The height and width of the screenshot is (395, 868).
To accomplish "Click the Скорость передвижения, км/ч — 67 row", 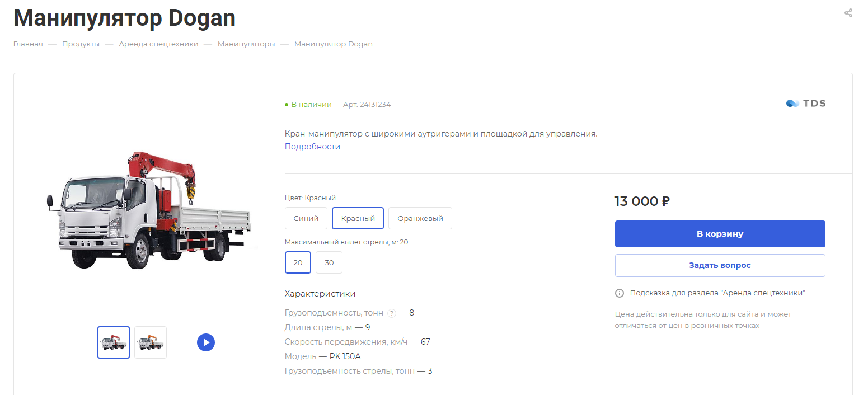I will (x=357, y=342).
